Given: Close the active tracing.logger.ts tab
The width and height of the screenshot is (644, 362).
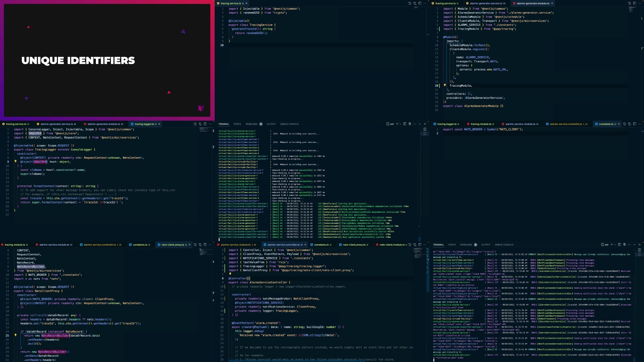Looking at the screenshot, I should [159, 124].
